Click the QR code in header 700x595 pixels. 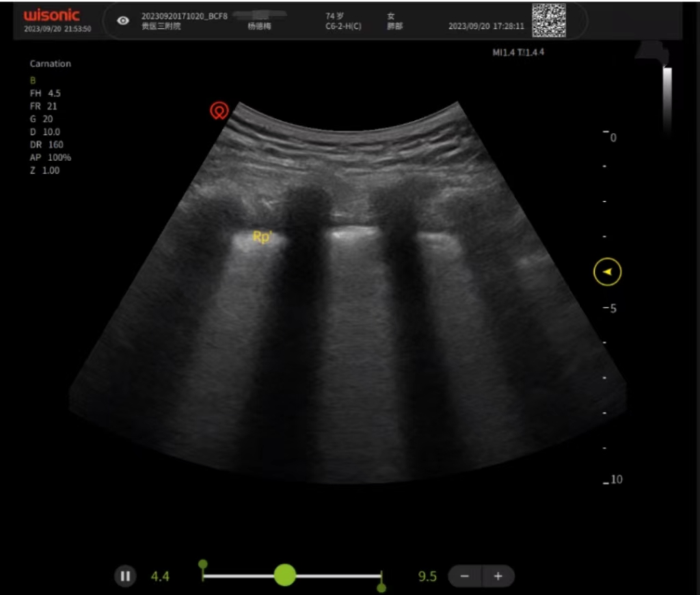coord(549,21)
